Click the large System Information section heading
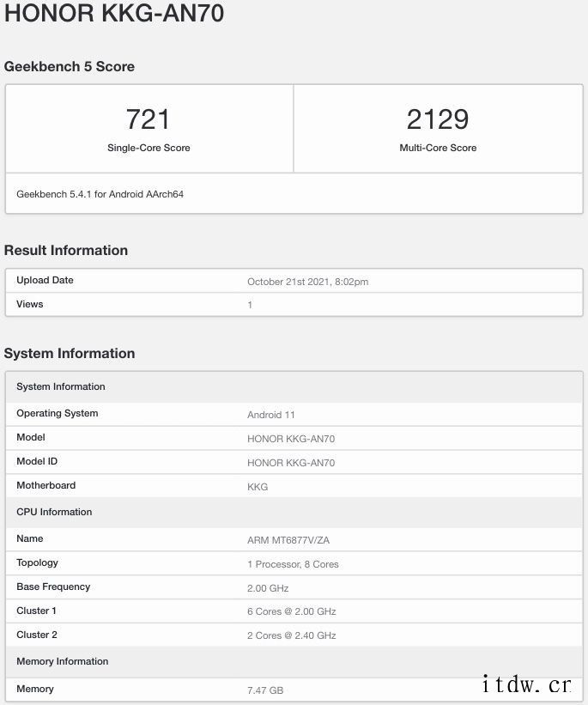The width and height of the screenshot is (588, 705). tap(70, 354)
